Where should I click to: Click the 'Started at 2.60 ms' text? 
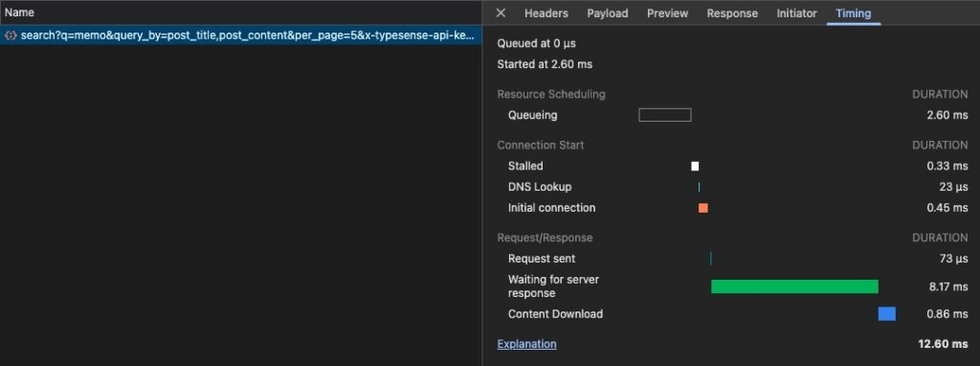545,64
